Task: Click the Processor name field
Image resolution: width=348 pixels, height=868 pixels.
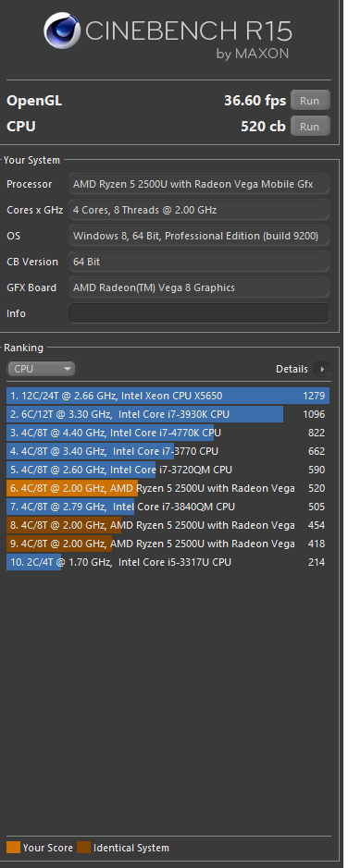Action: [199, 184]
